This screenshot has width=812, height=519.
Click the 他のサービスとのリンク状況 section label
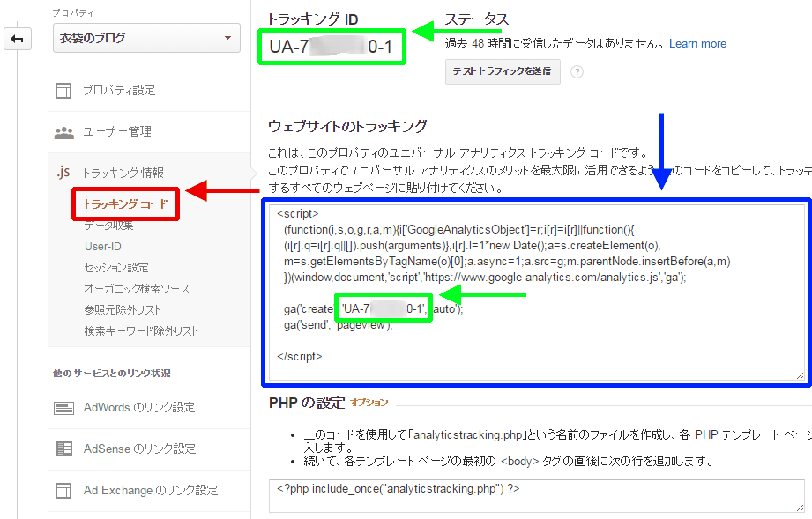coord(112,373)
